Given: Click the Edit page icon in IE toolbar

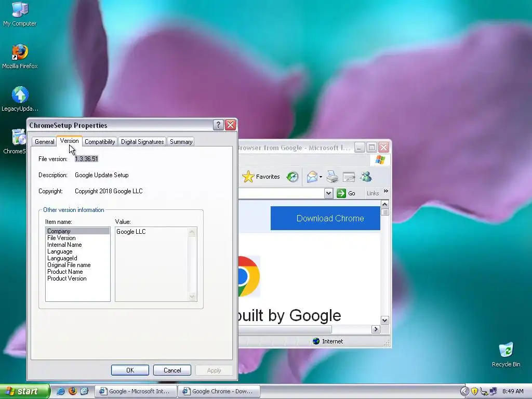Looking at the screenshot, I should coord(349,177).
